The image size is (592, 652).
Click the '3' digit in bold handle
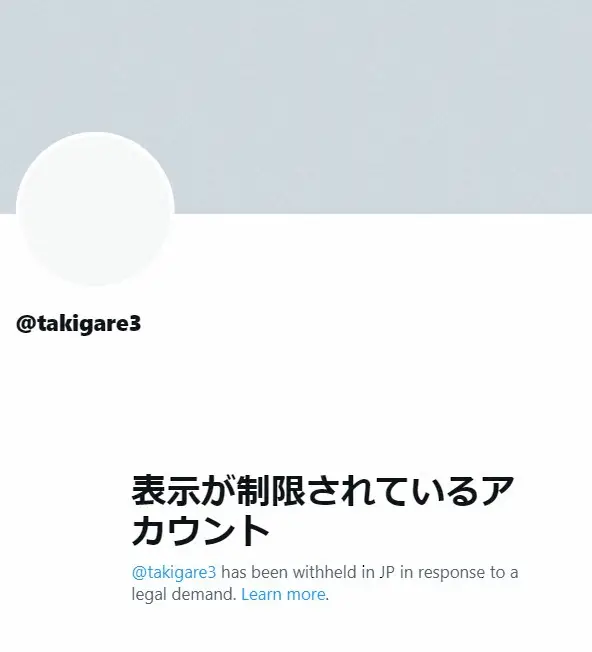136,324
